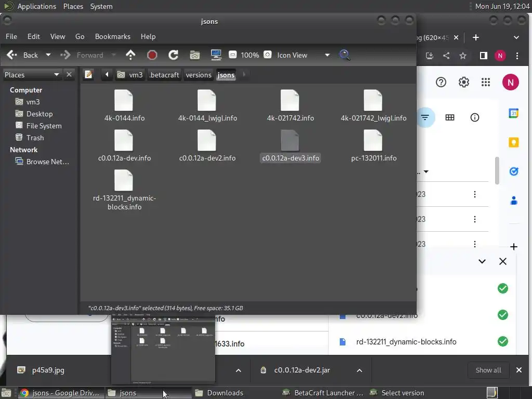532x399 pixels.
Task: Reset zoom by clicking 100%
Action: [250, 55]
